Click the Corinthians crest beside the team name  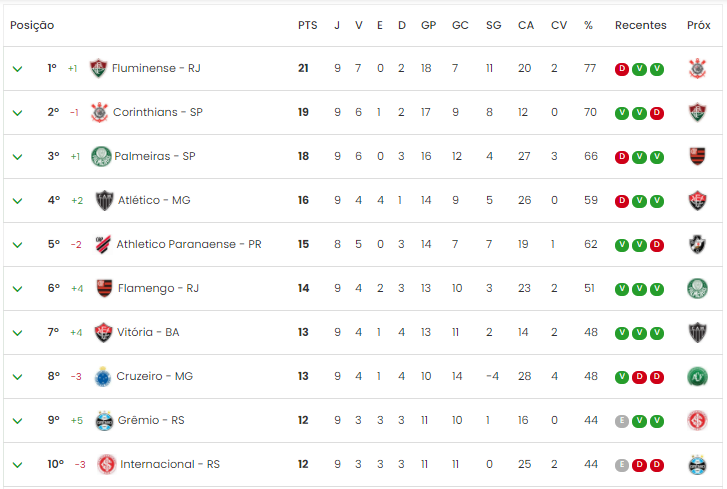click(99, 112)
